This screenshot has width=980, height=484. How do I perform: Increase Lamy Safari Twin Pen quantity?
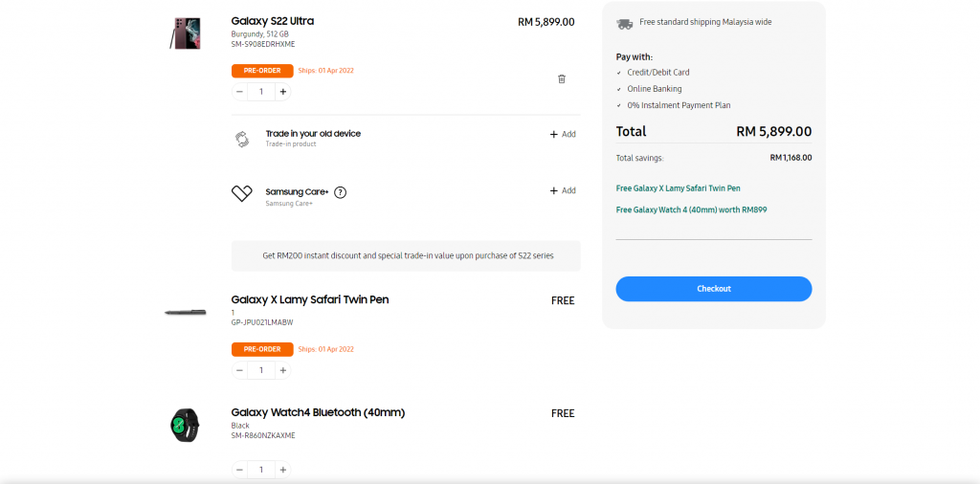[282, 370]
